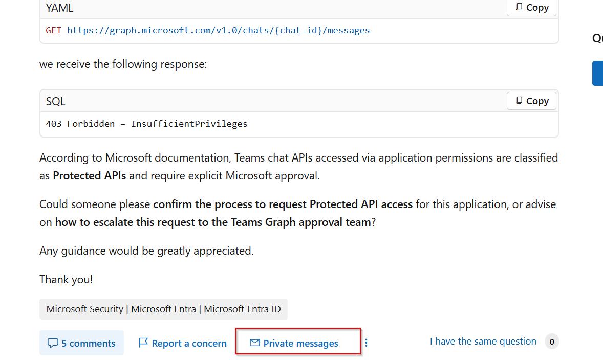Open Private messages

click(300, 344)
